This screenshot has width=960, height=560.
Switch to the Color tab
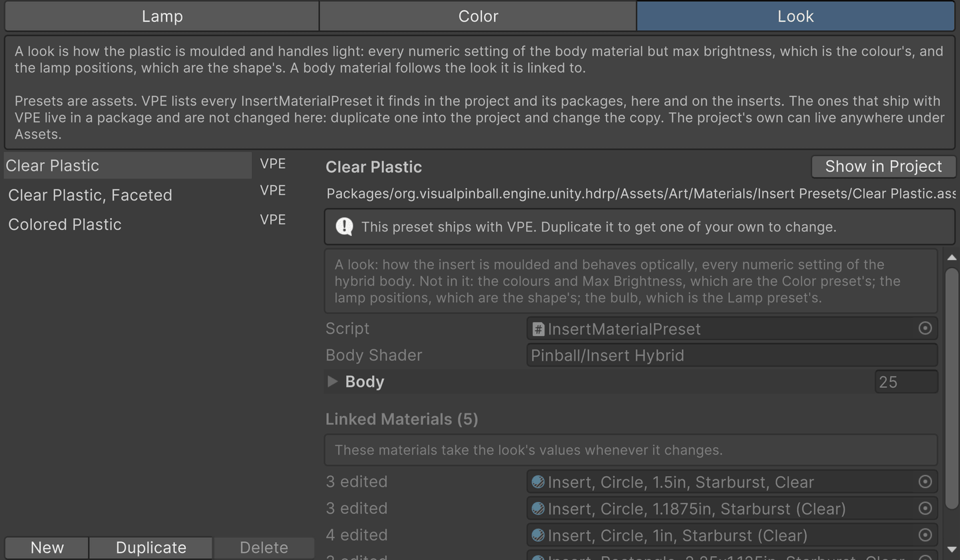coord(478,16)
